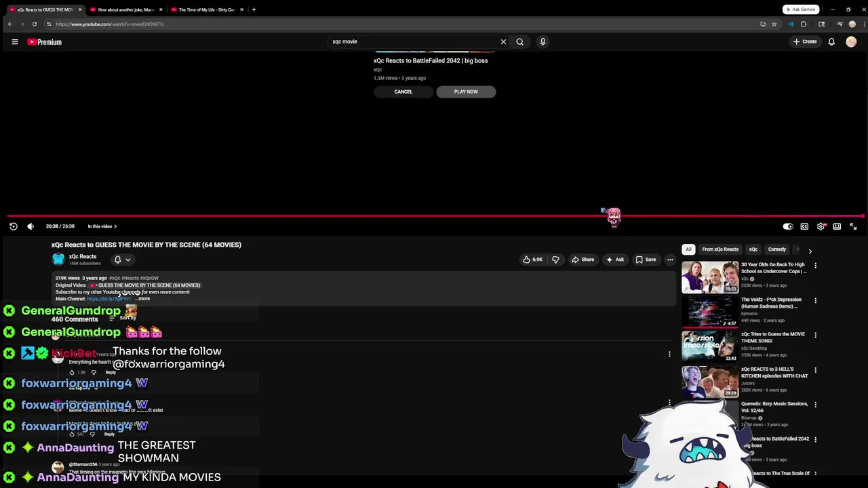This screenshot has width=868, height=488.
Task: Click the address bar URL
Action: click(x=109, y=24)
